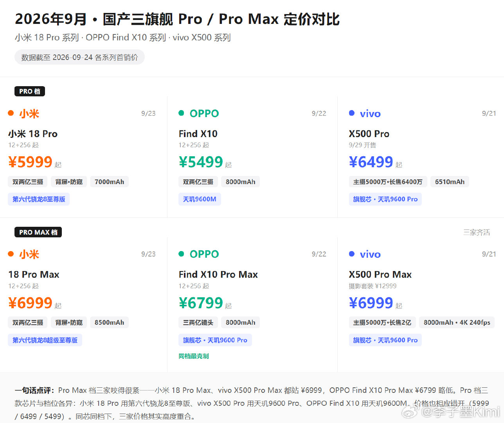This screenshot has height=423, width=504.
Task: Click the vivo brand name in X500 Pro Max card
Action: [x=370, y=254]
